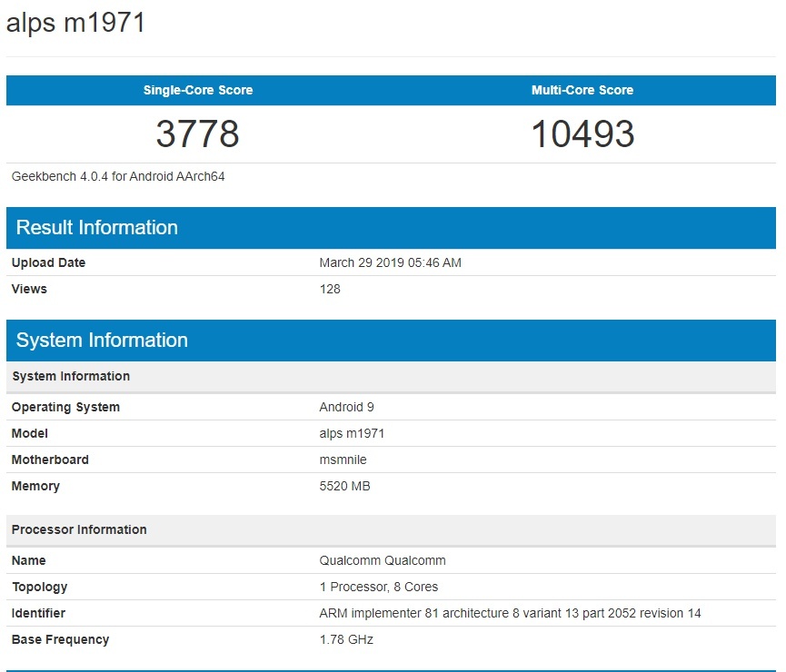Screen dimensions: 786x672
Task: Click the Result Information section header
Action: tap(97, 228)
